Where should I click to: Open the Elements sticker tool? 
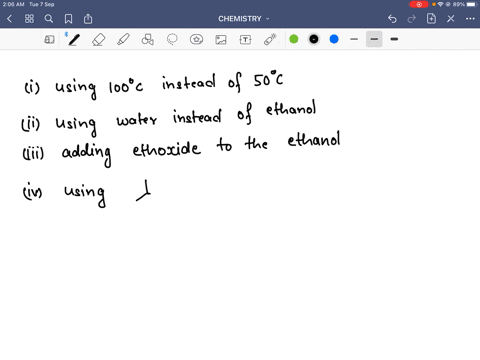pos(196,40)
